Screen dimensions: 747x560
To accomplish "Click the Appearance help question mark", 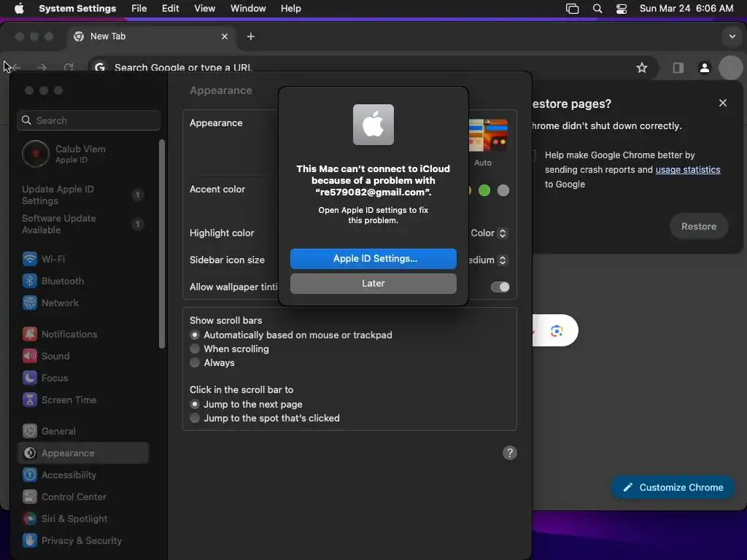I will click(510, 453).
